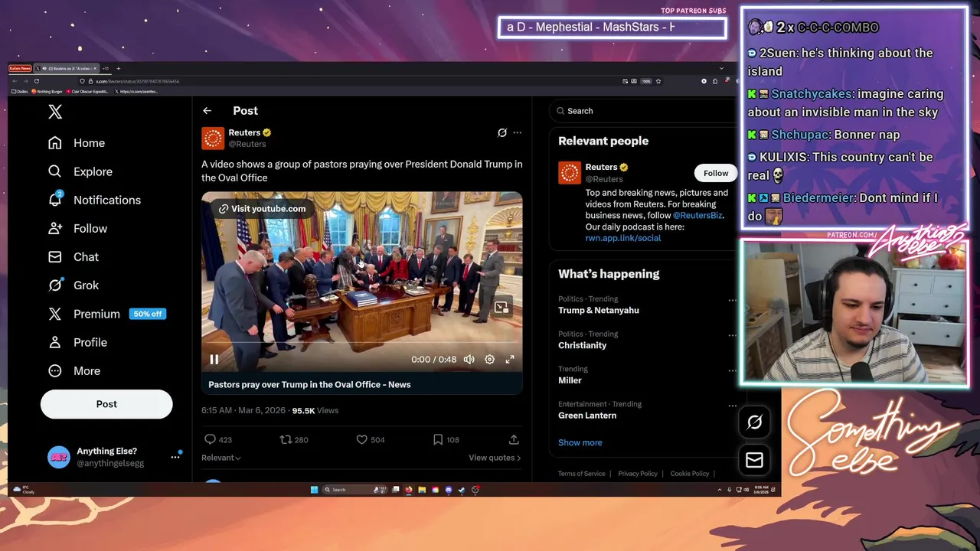The image size is (980, 551).
Task: Open trending topic Miller
Action: point(570,380)
